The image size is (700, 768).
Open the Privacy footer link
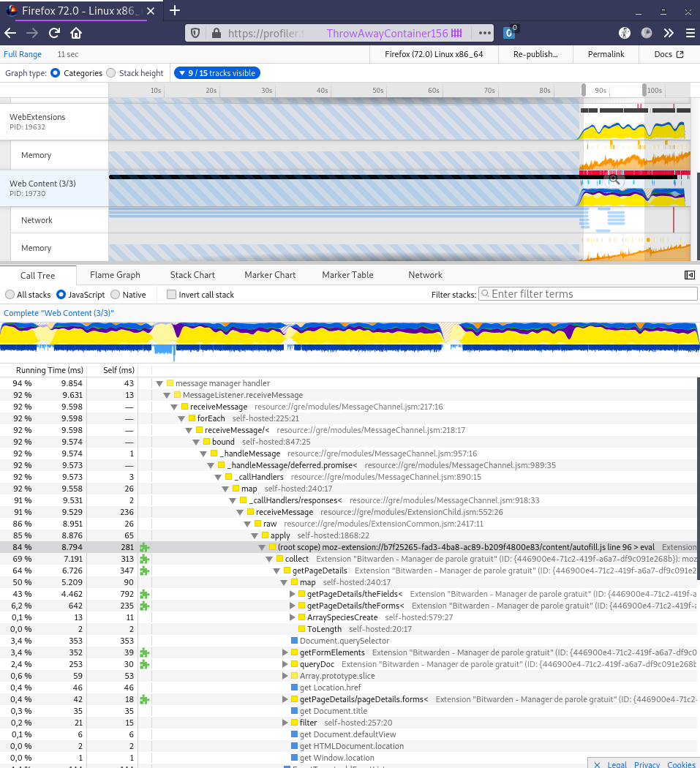[x=647, y=764]
